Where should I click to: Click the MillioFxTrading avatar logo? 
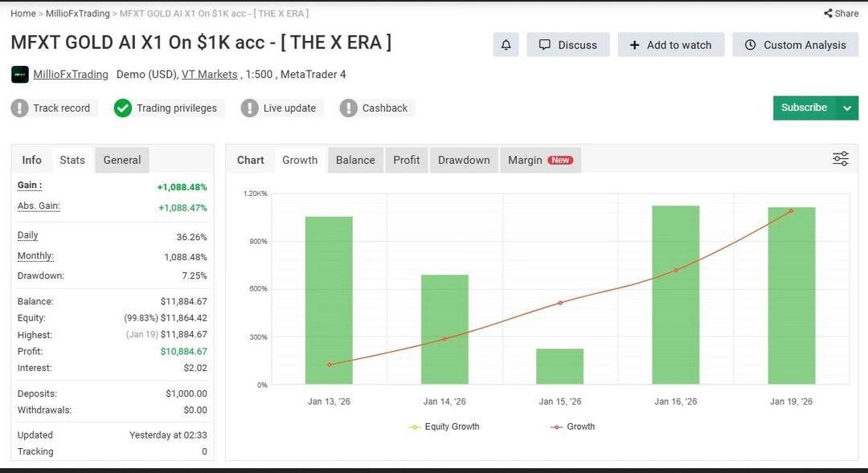[20, 74]
